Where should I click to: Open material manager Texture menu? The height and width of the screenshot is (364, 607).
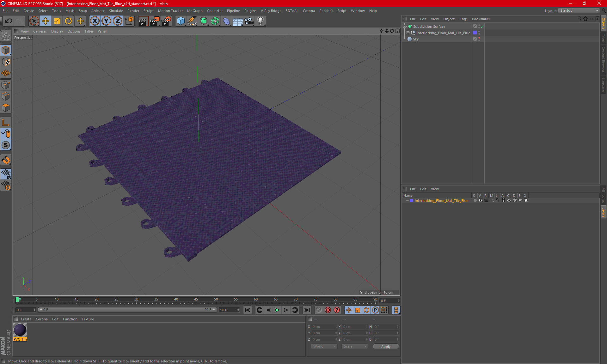point(88,319)
